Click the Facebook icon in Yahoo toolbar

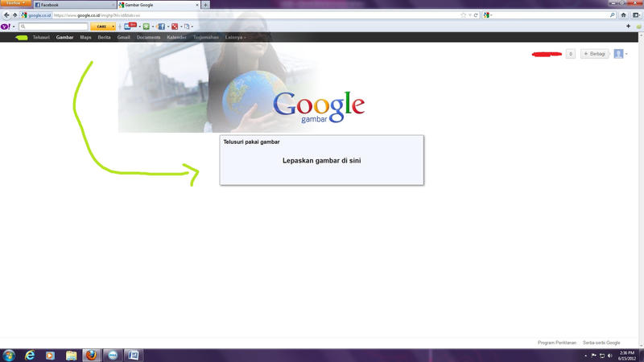tap(161, 27)
